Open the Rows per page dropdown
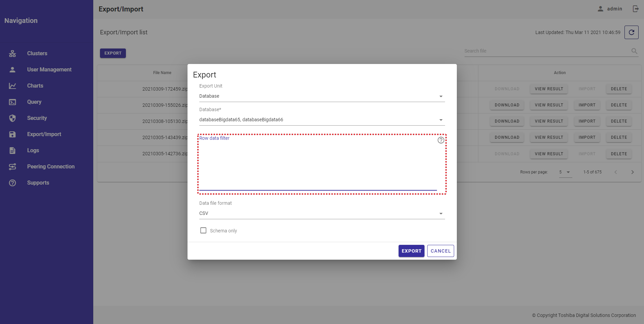The width and height of the screenshot is (644, 324). pos(566,172)
